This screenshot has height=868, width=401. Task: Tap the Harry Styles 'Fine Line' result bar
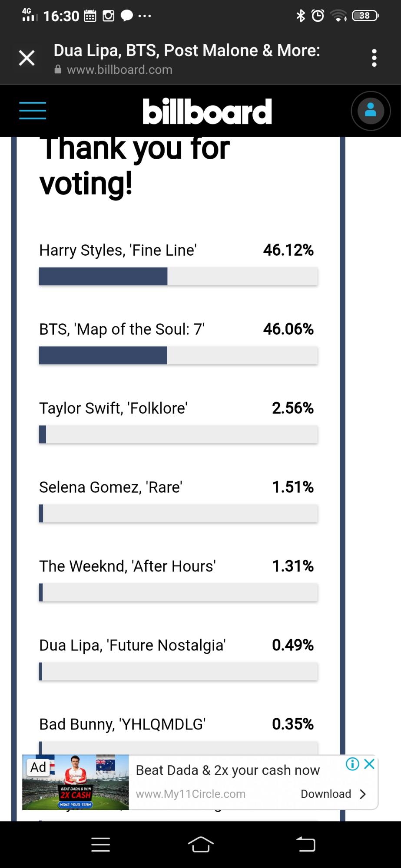tap(178, 276)
